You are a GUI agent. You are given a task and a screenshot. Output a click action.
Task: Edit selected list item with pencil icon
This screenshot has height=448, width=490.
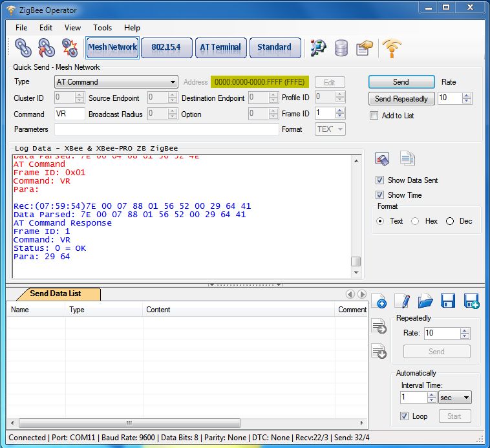(402, 301)
